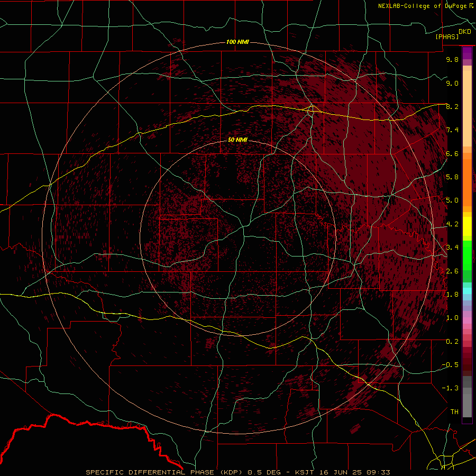
Task: Click the yellow swatch in the color bar
Action: point(467,226)
